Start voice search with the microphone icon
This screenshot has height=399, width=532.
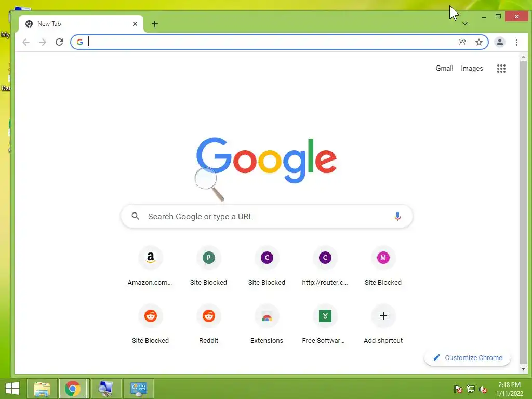397,216
